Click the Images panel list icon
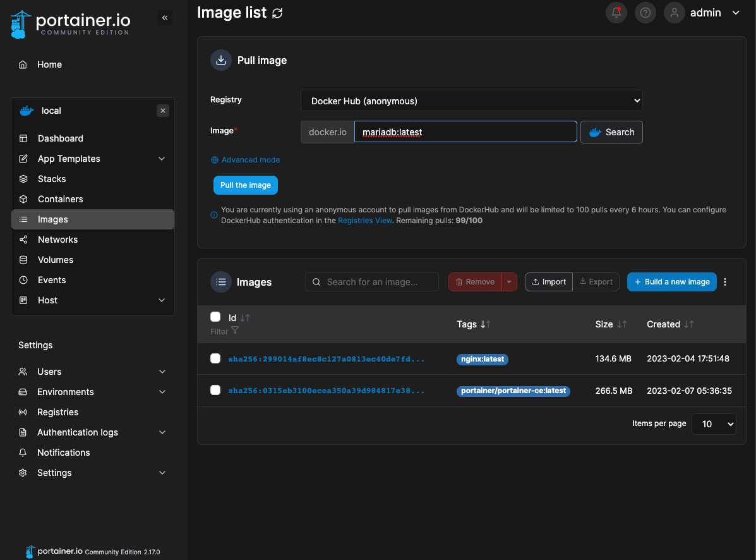 pos(221,282)
